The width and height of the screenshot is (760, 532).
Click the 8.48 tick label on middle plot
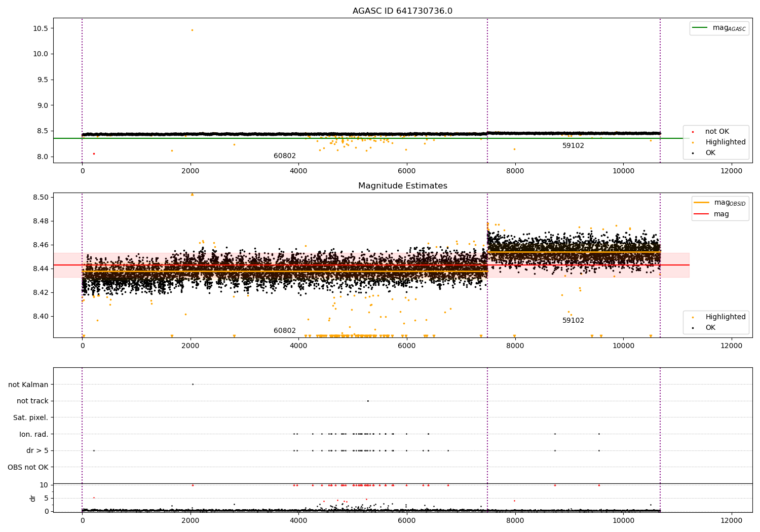click(x=41, y=221)
